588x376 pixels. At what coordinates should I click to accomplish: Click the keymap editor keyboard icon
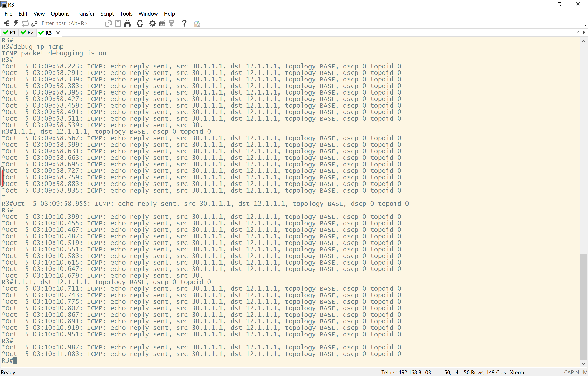pos(162,23)
